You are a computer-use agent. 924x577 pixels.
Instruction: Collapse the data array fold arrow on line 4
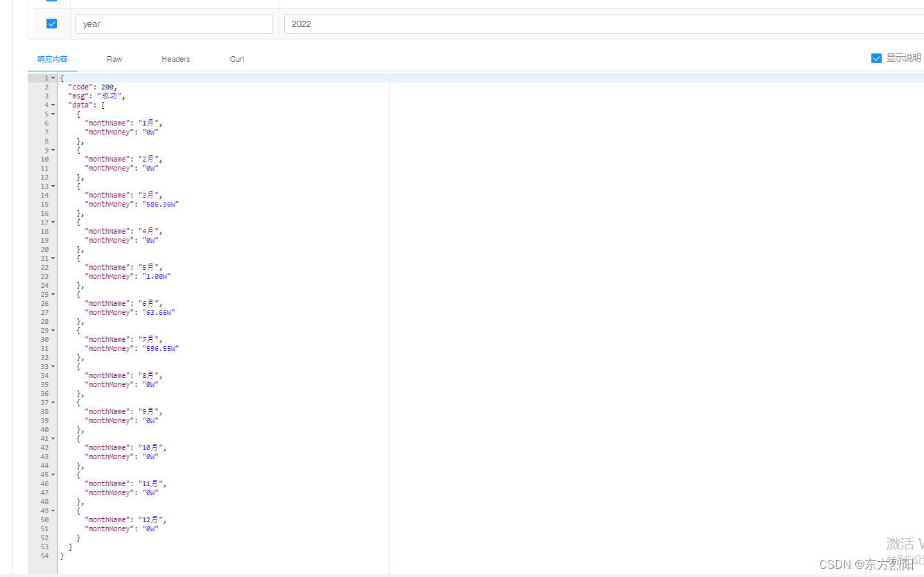pos(53,105)
